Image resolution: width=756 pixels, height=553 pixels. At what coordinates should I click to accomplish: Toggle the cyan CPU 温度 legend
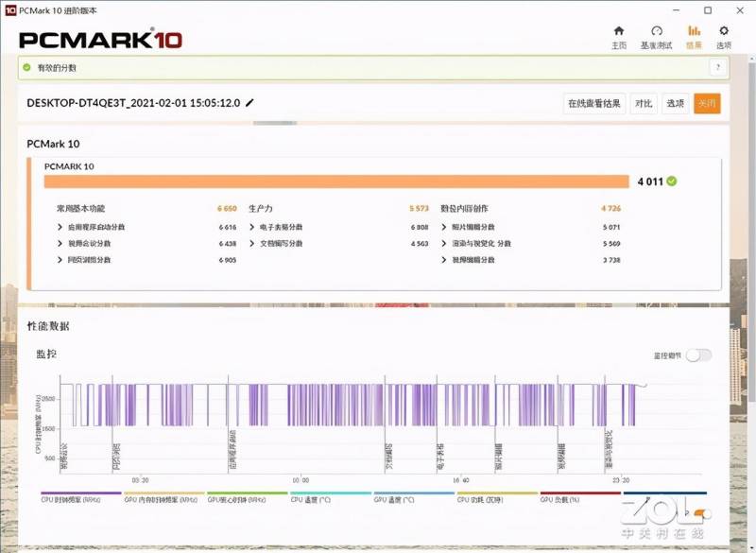(x=330, y=497)
